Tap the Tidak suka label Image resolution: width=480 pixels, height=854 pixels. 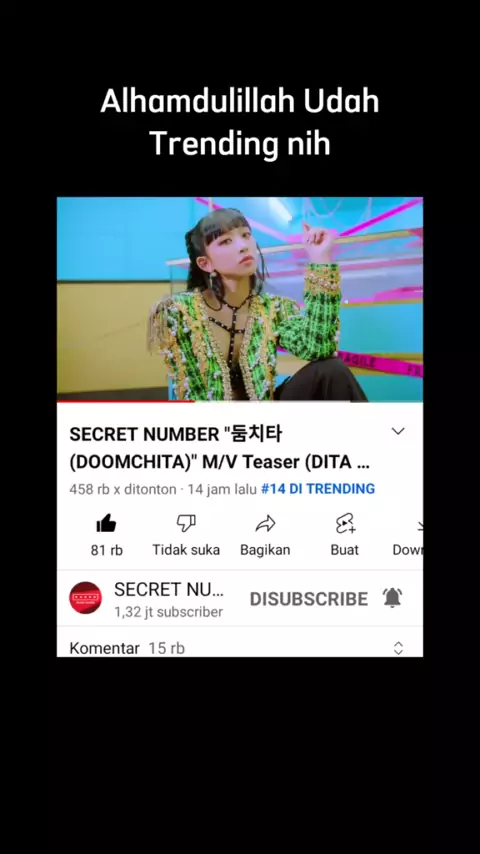click(x=186, y=550)
